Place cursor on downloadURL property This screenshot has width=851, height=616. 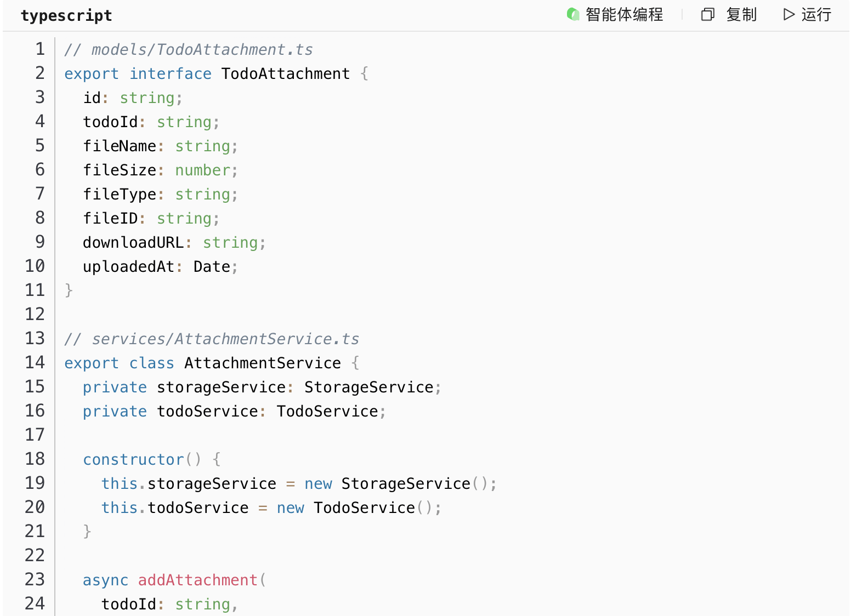pos(133,243)
